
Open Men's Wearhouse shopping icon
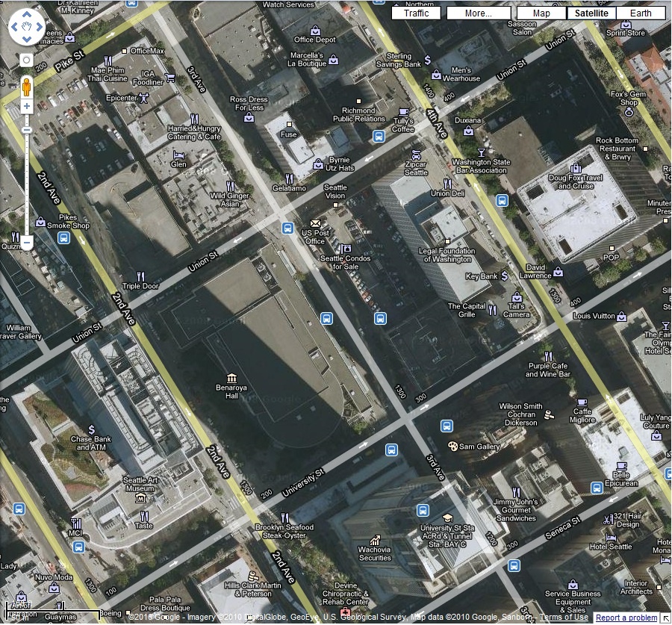[x=436, y=75]
